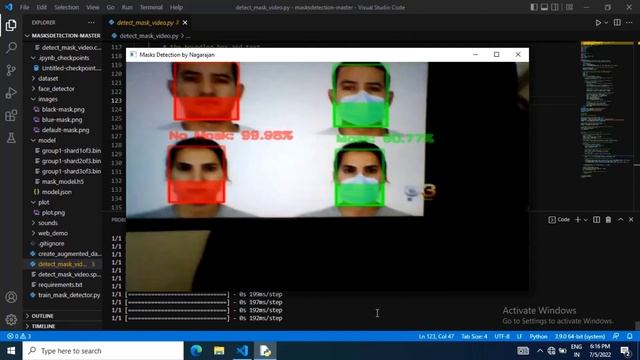The height and width of the screenshot is (360, 640).
Task: Split the terminal panel
Action: coord(596,220)
